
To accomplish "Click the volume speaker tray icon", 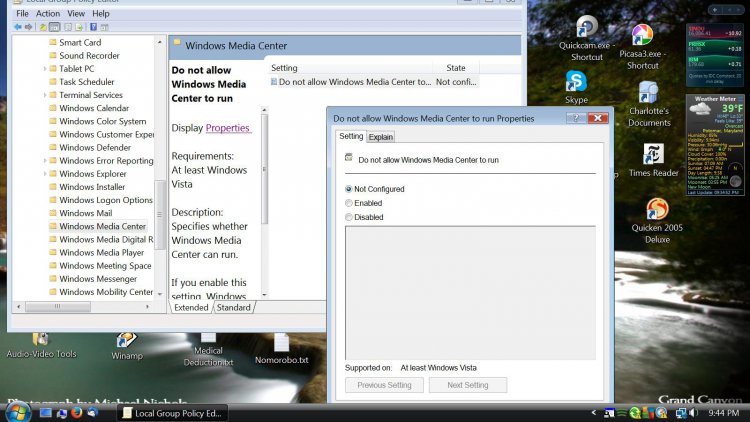I will coord(694,412).
